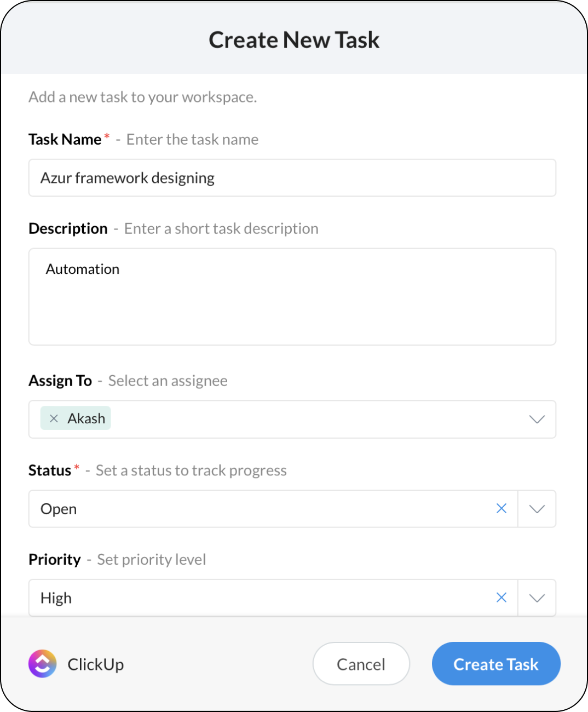Screen dimensions: 588x712
Task: Click the Status field label
Action: (x=50, y=470)
